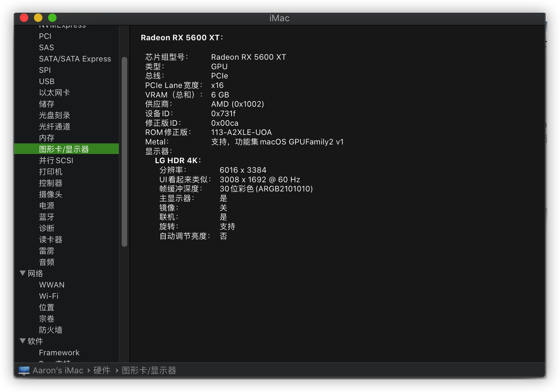Select the highlighted 图形卡/显示器 sidebar row
The image size is (560, 392).
(x=66, y=149)
